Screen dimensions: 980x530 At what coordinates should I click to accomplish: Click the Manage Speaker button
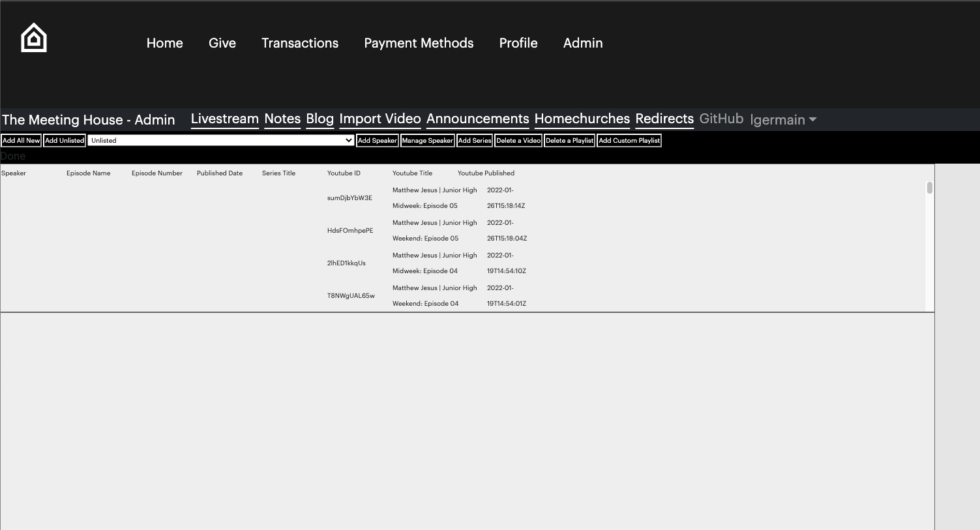click(x=428, y=140)
